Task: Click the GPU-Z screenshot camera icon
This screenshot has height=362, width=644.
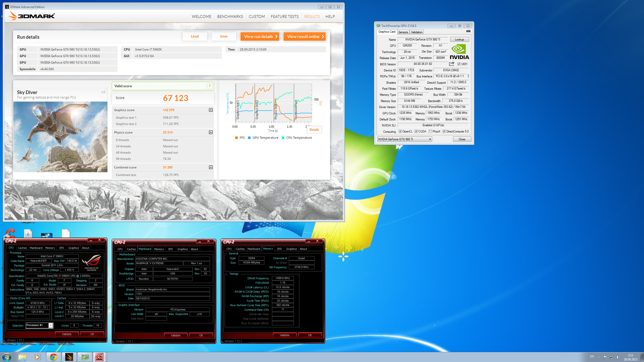Action: 468,31
